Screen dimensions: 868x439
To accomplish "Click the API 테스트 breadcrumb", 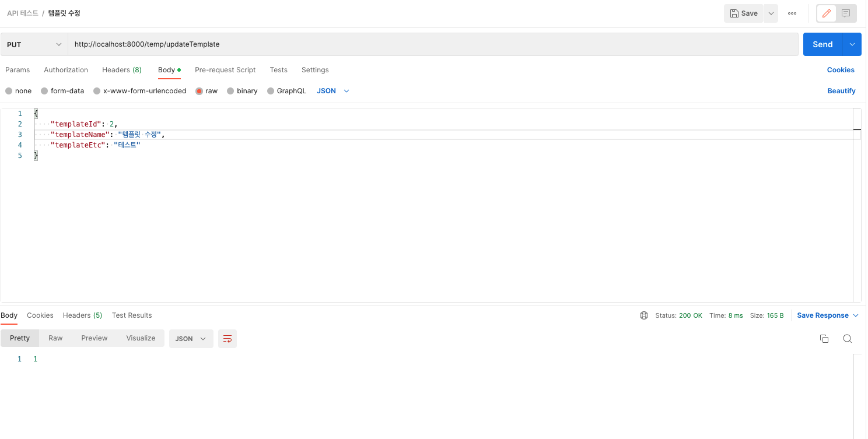I will [x=23, y=13].
